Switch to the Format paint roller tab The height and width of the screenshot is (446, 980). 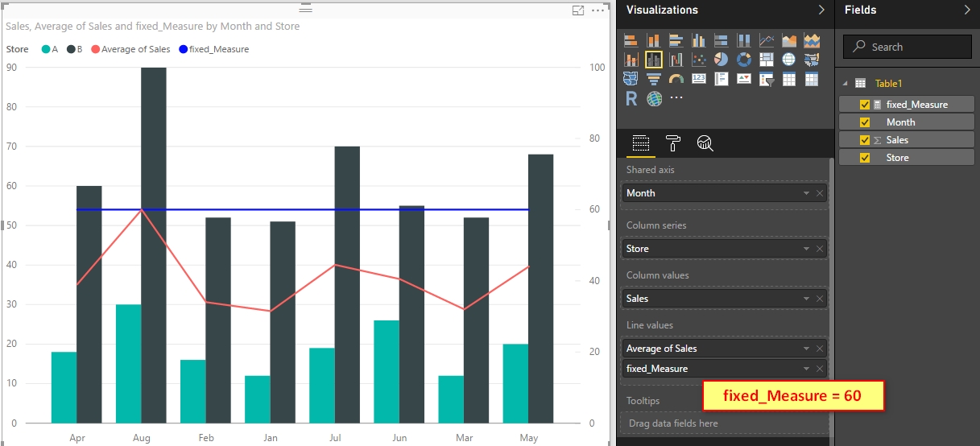[673, 143]
